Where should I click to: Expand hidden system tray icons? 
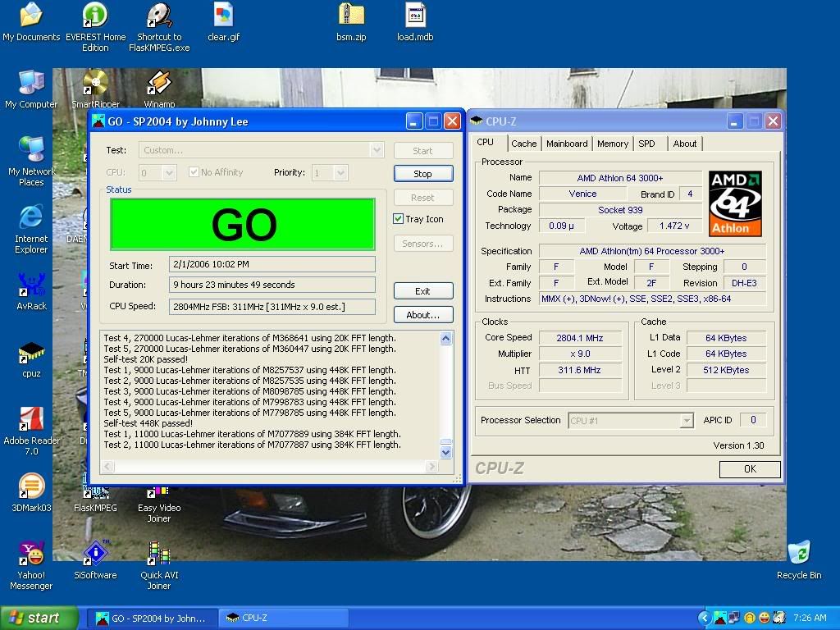[705, 618]
